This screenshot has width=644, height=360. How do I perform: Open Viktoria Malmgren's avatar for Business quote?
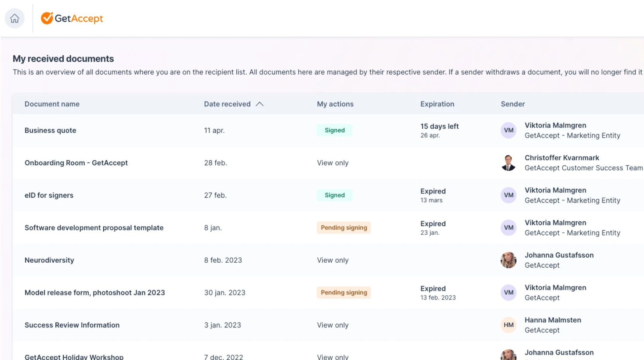508,130
